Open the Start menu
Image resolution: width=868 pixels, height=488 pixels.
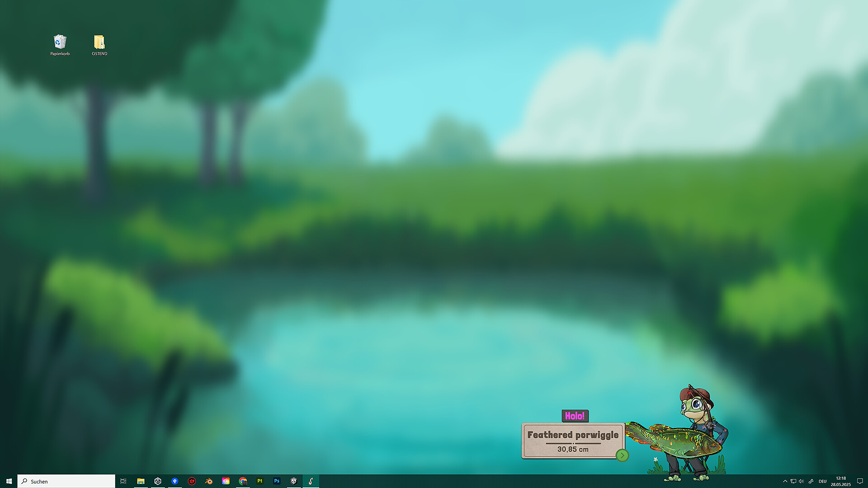click(9, 481)
